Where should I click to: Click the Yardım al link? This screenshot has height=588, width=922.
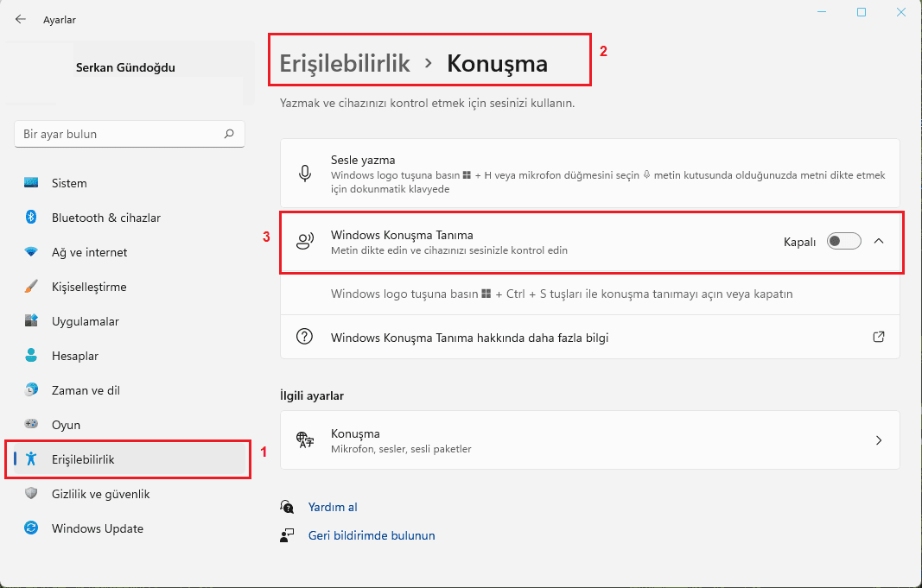point(332,507)
